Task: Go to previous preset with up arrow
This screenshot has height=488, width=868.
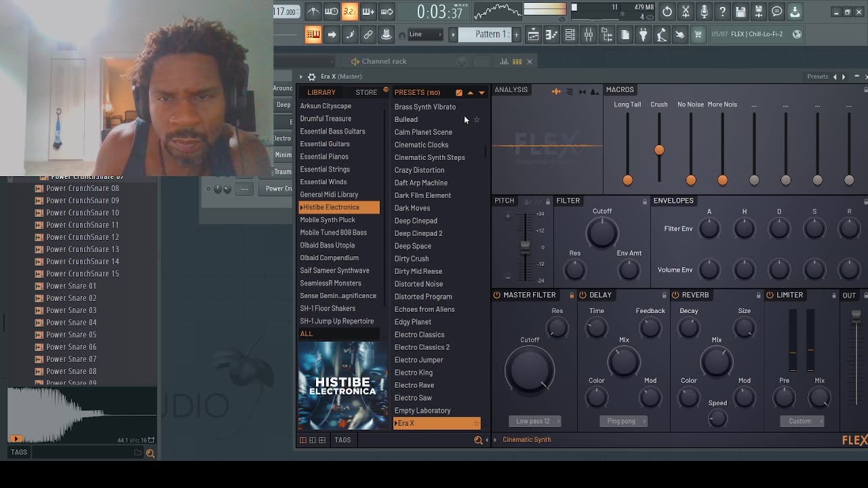Action: coord(470,93)
